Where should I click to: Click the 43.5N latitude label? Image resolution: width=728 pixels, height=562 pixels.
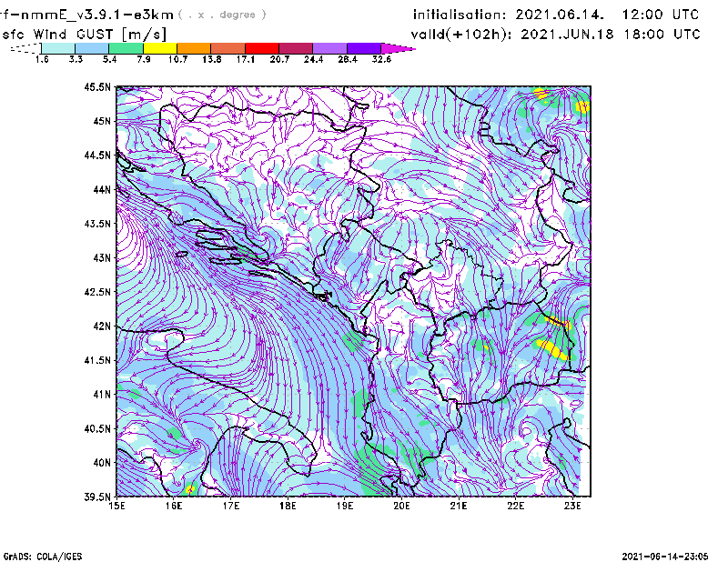97,224
